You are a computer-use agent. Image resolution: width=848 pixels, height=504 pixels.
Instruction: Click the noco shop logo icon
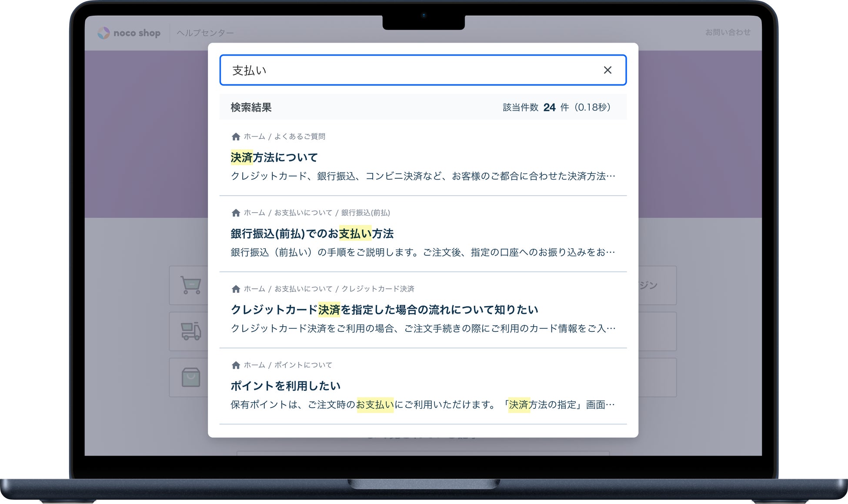[103, 33]
